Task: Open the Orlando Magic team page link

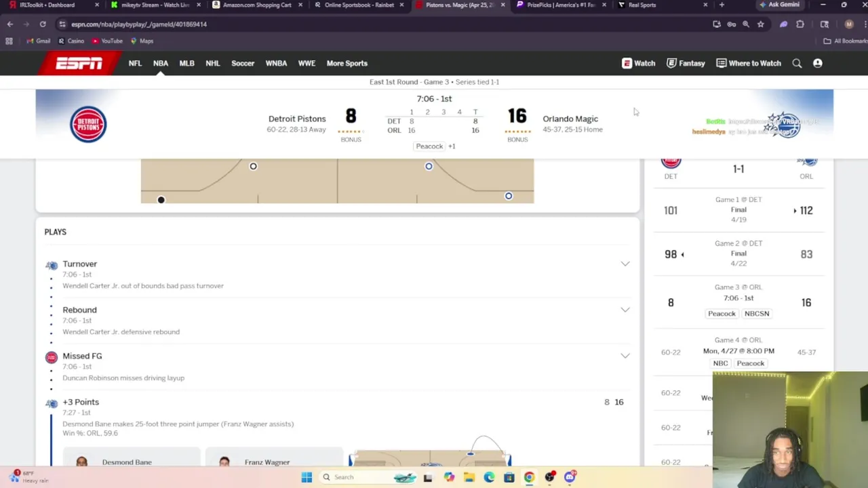Action: [570, 119]
